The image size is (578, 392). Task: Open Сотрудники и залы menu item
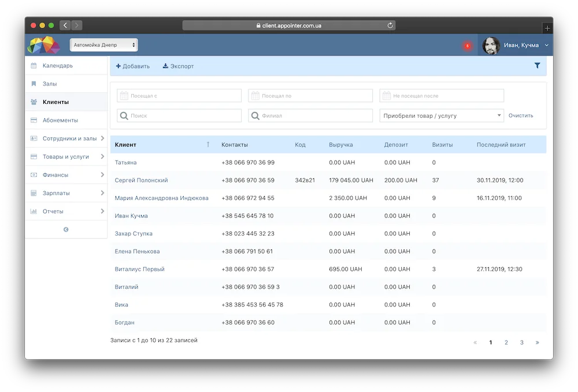pyautogui.click(x=66, y=139)
